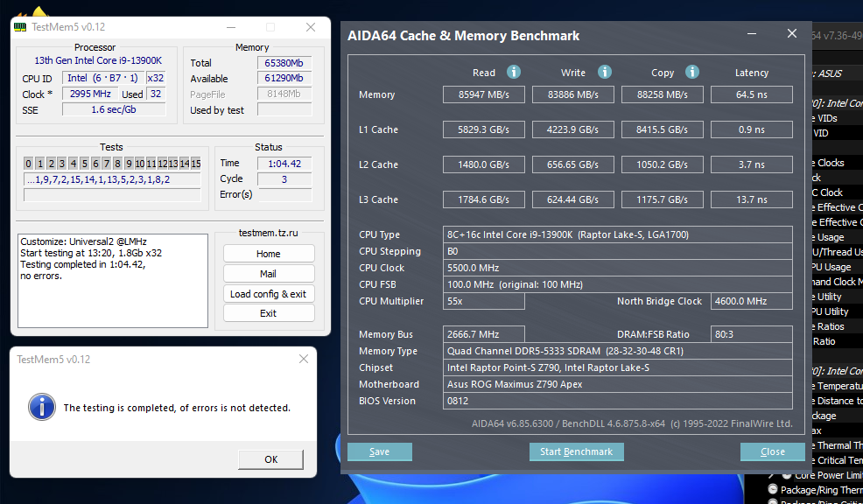Click the CPU Multiplier 55x field
Viewport: 863px width, 504px height.
click(484, 301)
